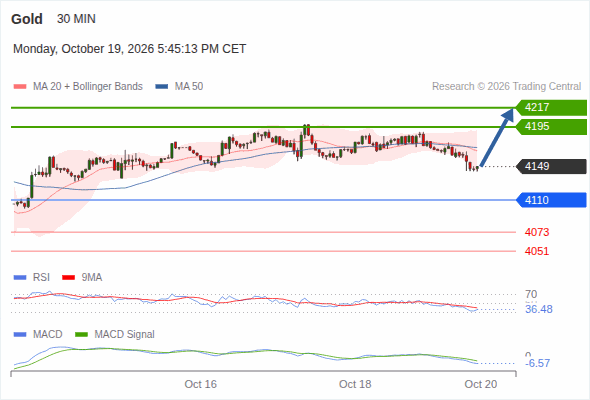
Task: Select the 'MA 20 + Bollinger Bands' legend label
Action: [x=88, y=87]
